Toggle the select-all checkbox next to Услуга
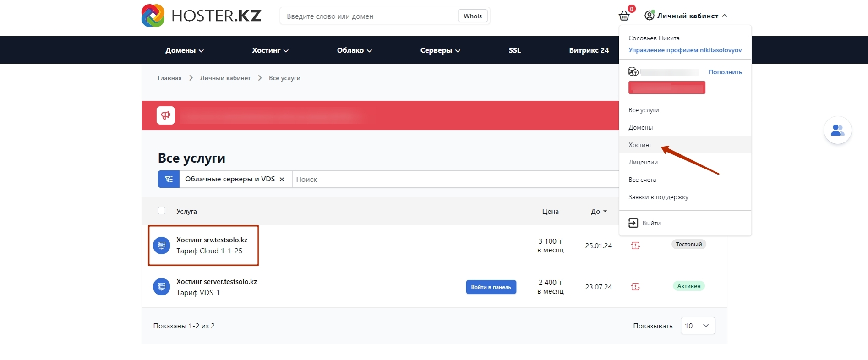Image resolution: width=868 pixels, height=360 pixels. click(162, 211)
